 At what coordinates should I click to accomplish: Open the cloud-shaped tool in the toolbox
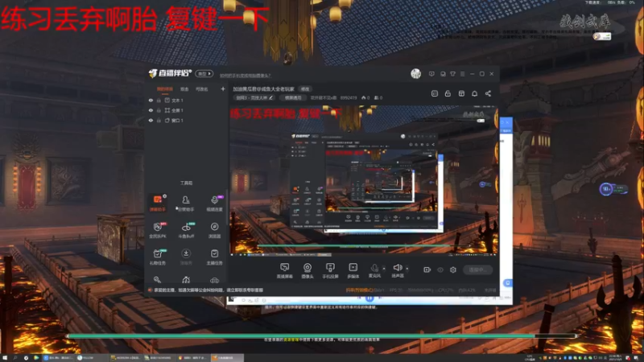pos(214,280)
